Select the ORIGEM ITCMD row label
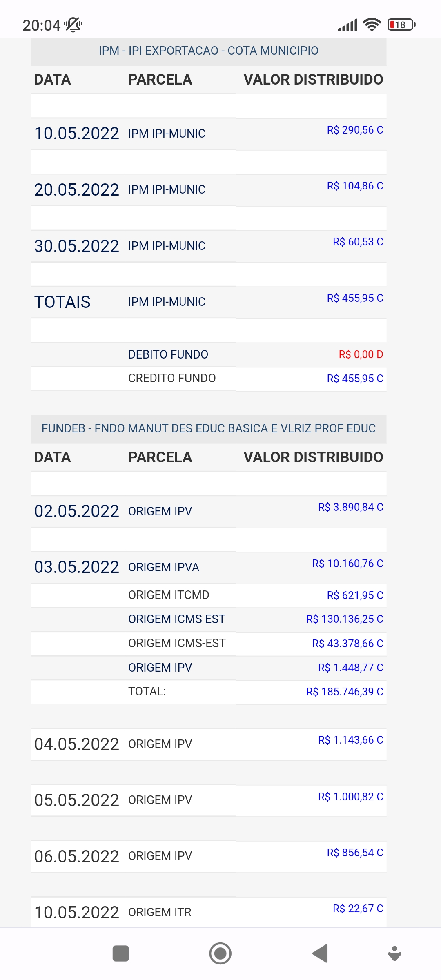 (x=168, y=595)
